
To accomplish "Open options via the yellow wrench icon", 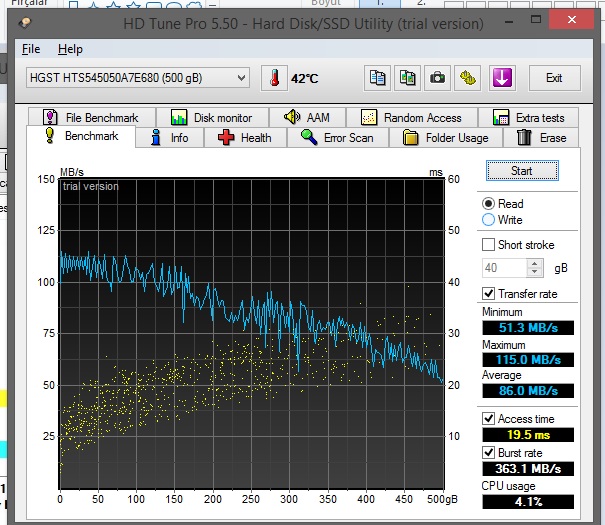I will [x=467, y=78].
